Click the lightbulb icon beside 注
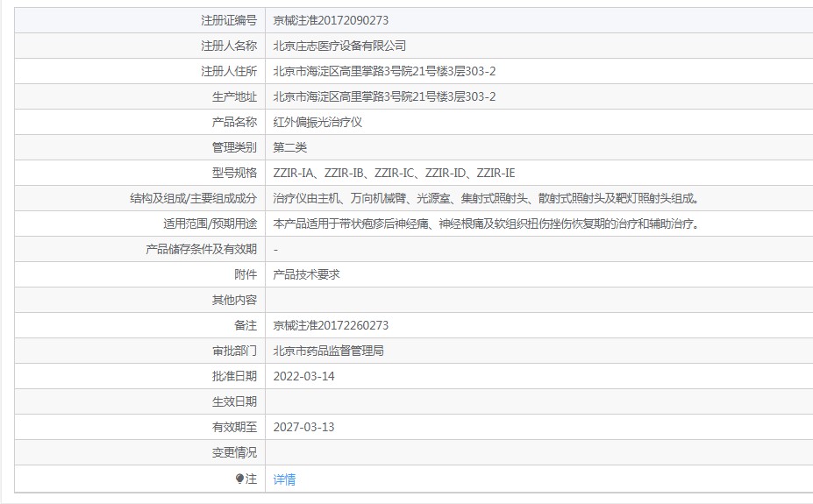The image size is (813, 504). click(239, 479)
